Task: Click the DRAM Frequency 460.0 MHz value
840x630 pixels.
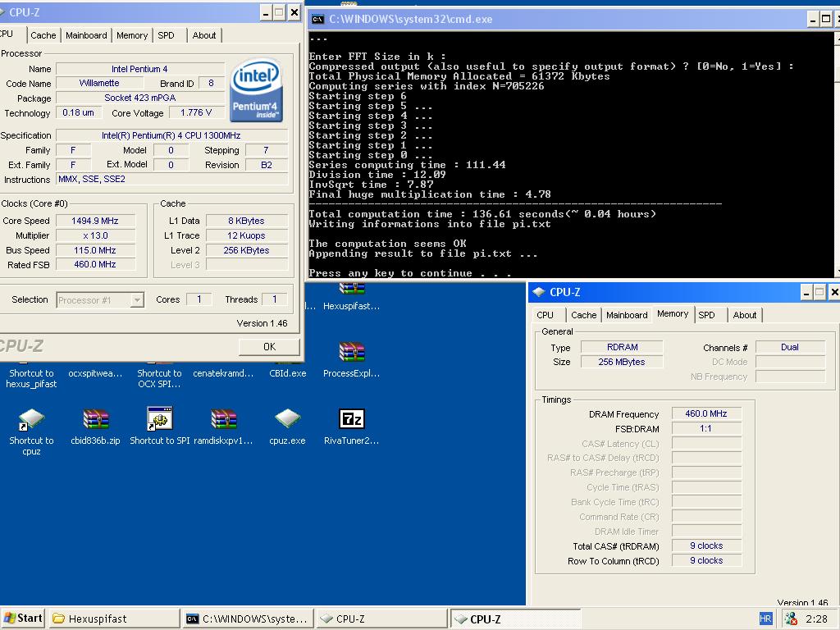Action: tap(706, 413)
